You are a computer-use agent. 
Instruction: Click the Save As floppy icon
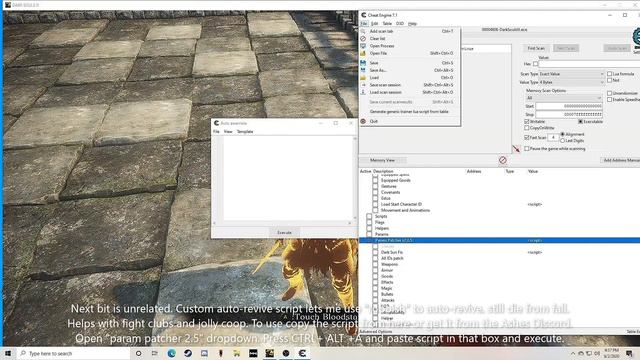pos(363,70)
